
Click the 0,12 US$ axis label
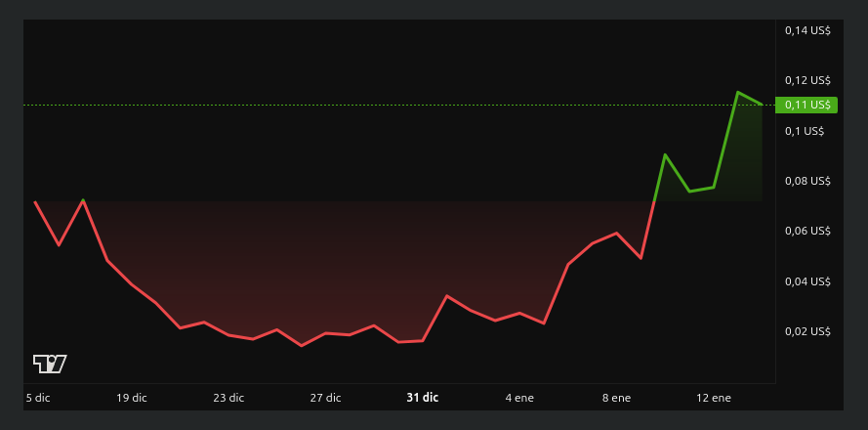point(807,80)
